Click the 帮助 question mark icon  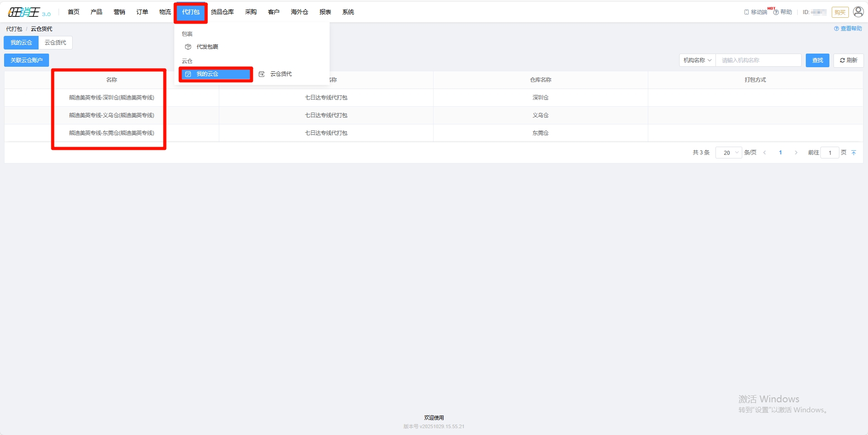[x=776, y=12]
